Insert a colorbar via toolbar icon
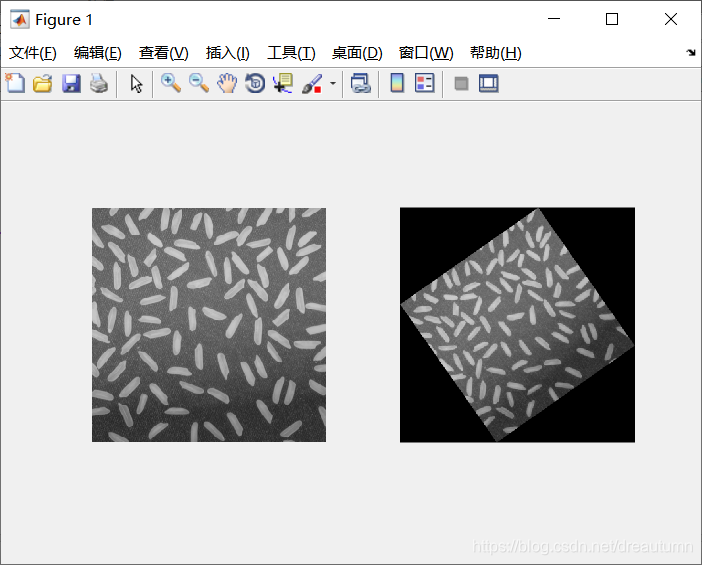702x565 pixels. tap(397, 83)
